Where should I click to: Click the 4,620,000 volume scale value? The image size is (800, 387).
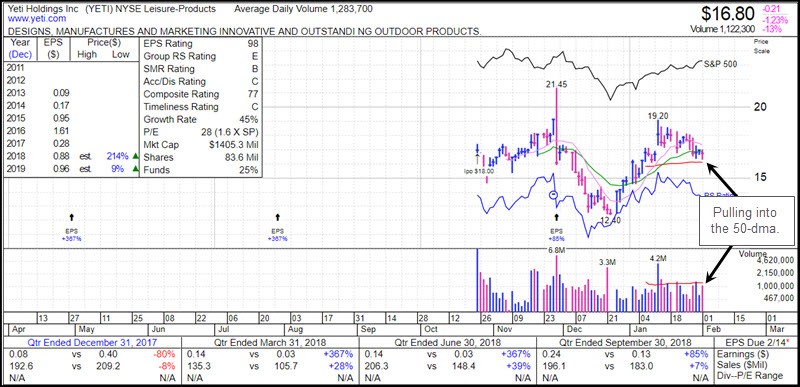(x=775, y=260)
